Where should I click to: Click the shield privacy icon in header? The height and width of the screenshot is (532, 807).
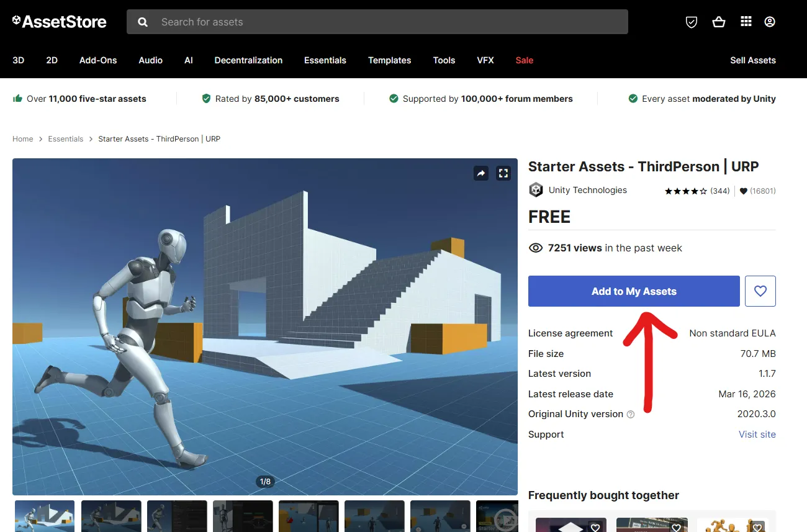point(691,22)
